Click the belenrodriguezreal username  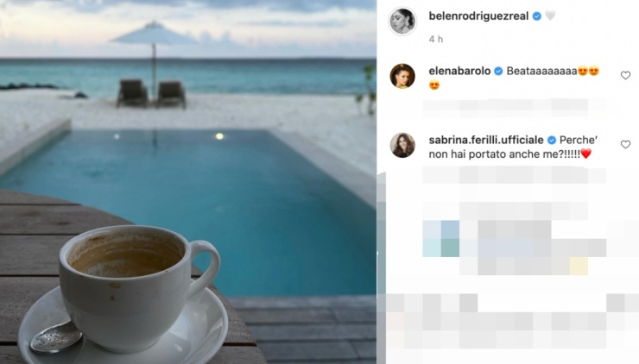tap(478, 16)
